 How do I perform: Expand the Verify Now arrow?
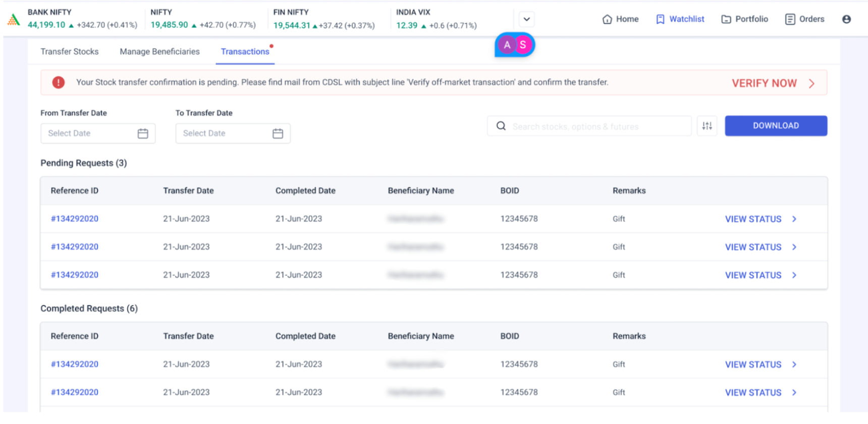click(811, 83)
